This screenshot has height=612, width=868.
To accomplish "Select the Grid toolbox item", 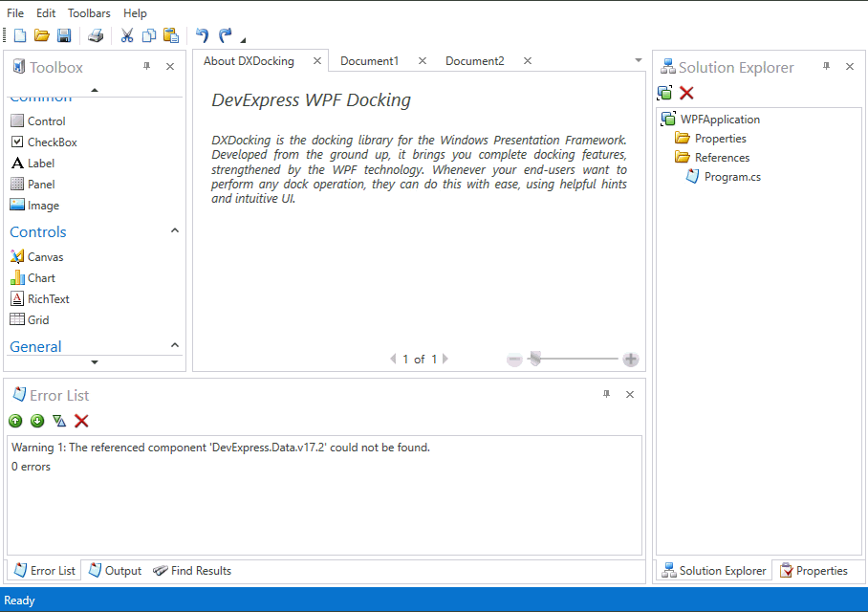I will tap(30, 319).
